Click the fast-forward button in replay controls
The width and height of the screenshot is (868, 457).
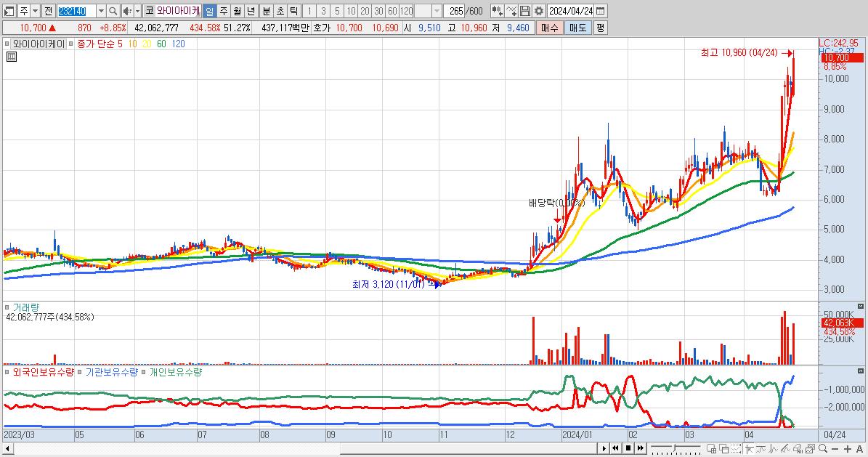click(x=641, y=448)
